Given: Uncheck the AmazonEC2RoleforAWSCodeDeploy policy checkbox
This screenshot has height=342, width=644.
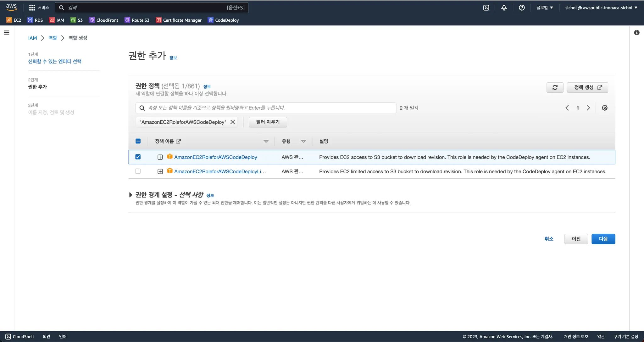Looking at the screenshot, I should pyautogui.click(x=138, y=157).
